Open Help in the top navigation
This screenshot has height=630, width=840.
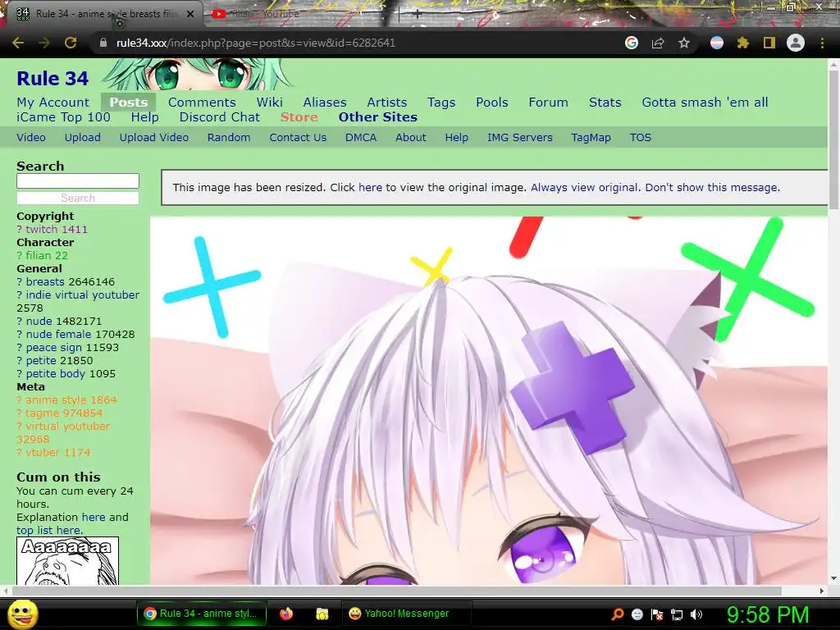[x=144, y=117]
